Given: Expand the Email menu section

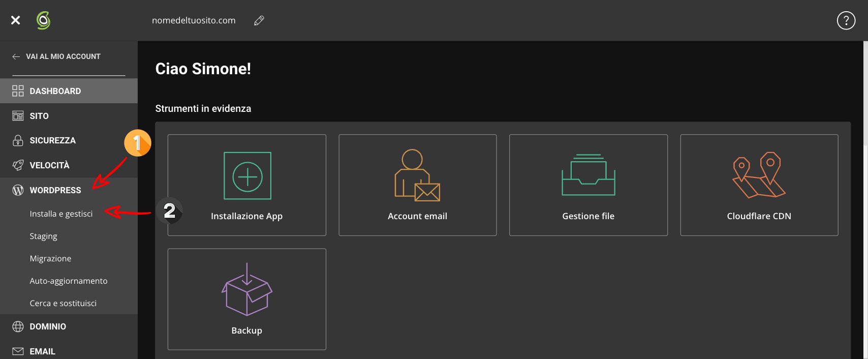Looking at the screenshot, I should [x=69, y=351].
